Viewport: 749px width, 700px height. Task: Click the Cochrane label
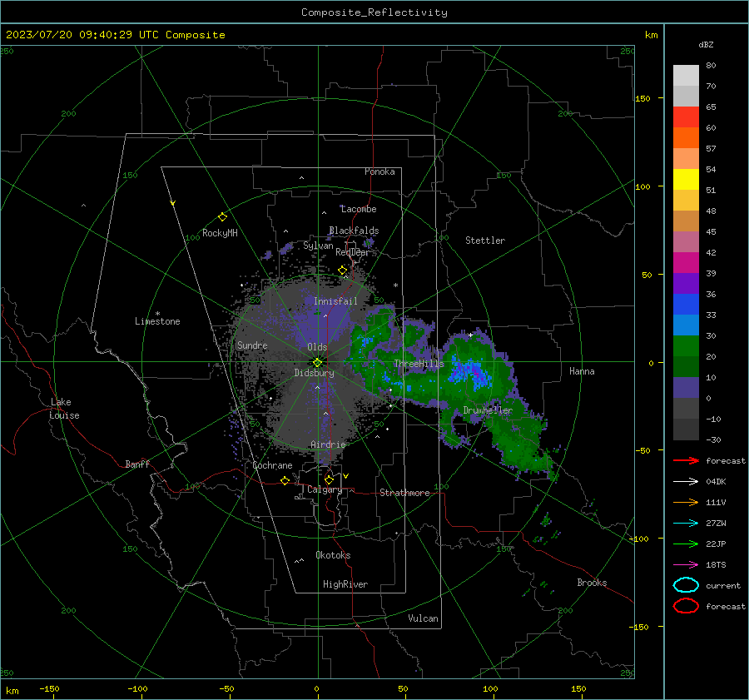272,465
